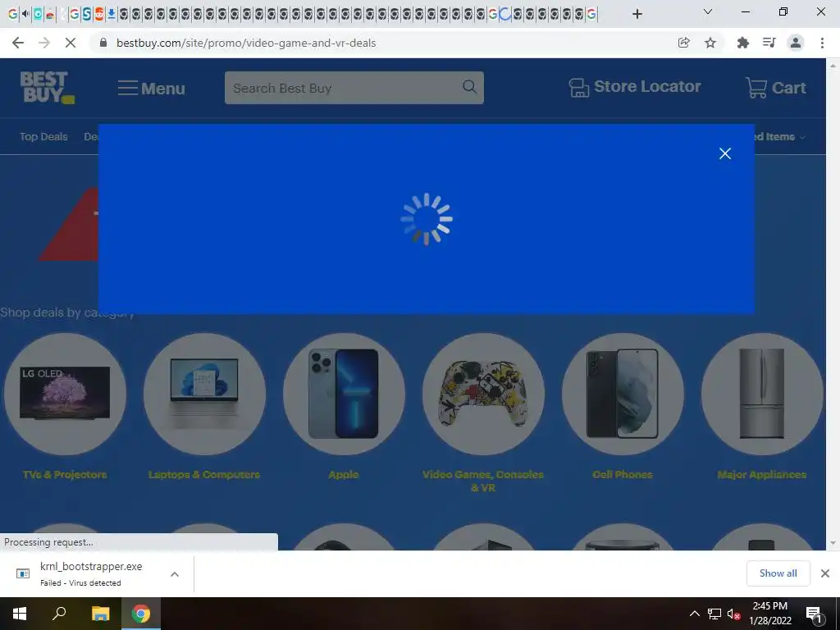Share this page icon in address bar
The height and width of the screenshot is (630, 840).
pyautogui.click(x=683, y=43)
